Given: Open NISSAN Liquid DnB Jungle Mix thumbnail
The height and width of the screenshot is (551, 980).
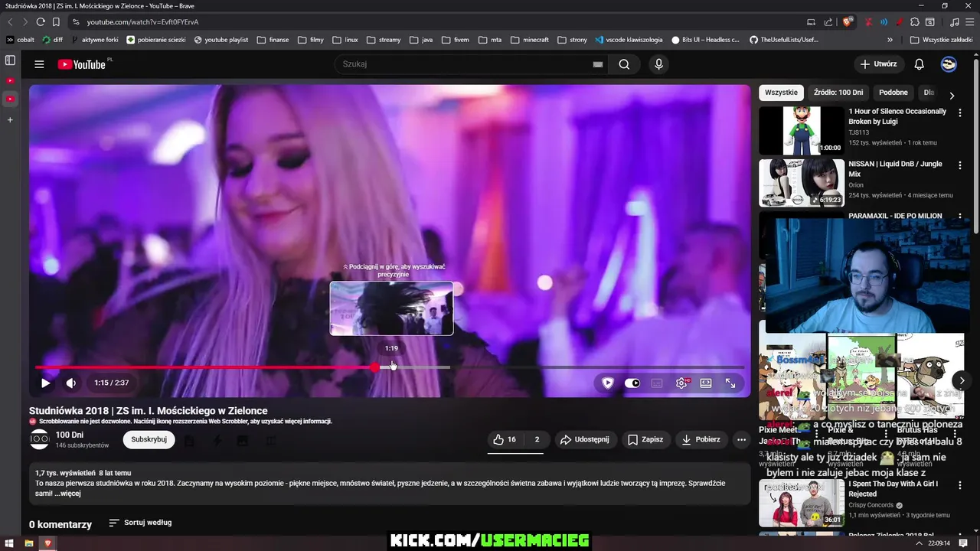Looking at the screenshot, I should (802, 183).
